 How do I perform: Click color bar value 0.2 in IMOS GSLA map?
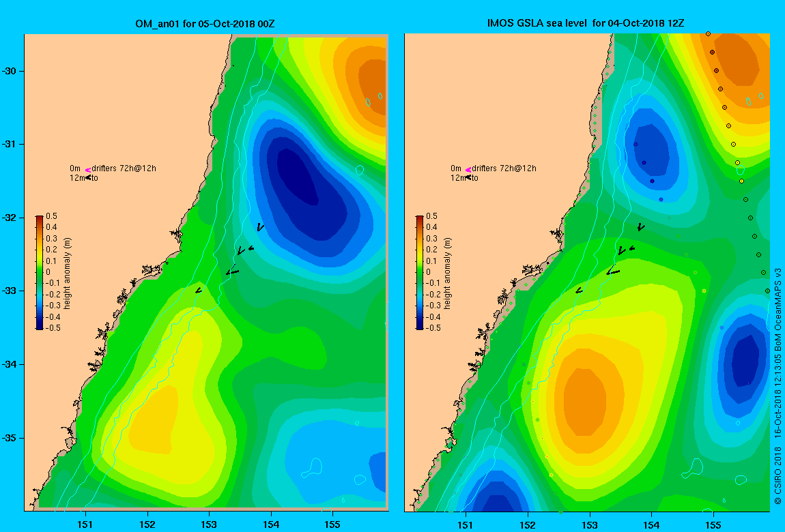point(431,250)
